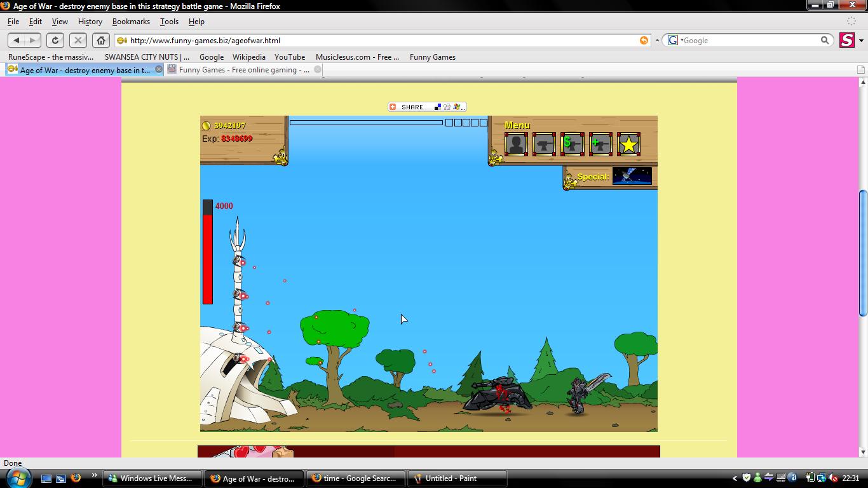This screenshot has height=488, width=868.
Task: Go back with the browser Back arrow
Action: (x=17, y=40)
